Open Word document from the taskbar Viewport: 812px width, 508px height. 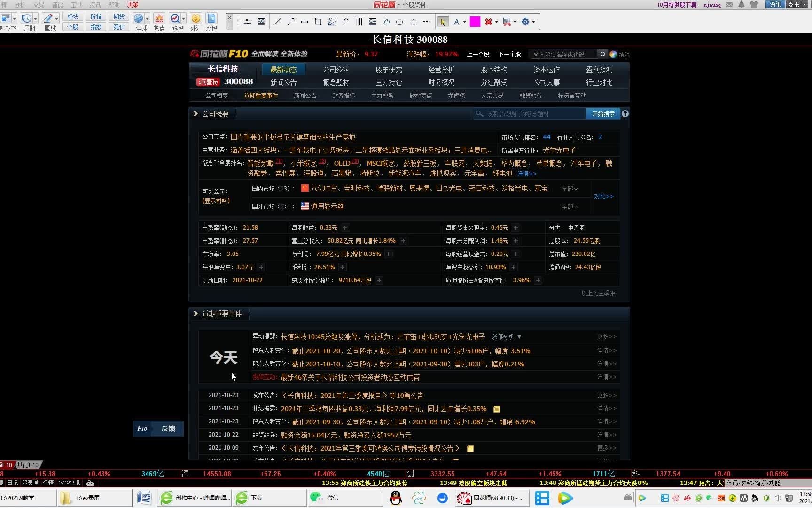[144, 498]
